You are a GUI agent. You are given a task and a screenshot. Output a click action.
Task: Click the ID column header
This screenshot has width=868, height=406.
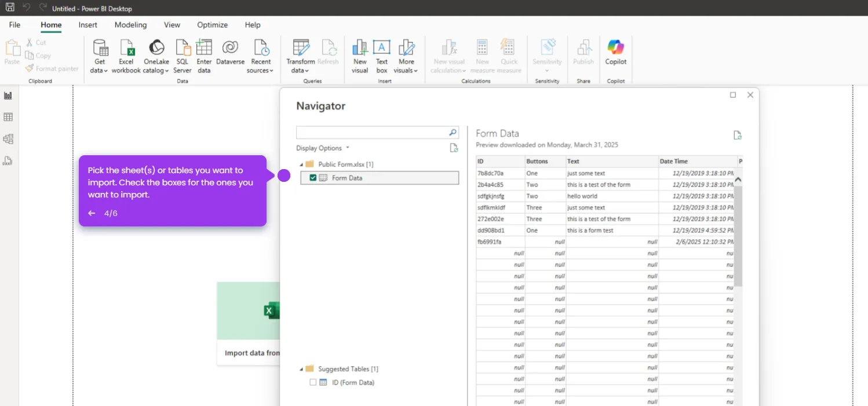tap(501, 161)
